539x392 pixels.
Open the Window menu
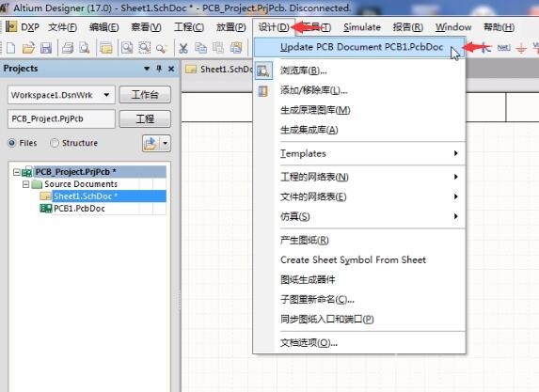tap(453, 27)
